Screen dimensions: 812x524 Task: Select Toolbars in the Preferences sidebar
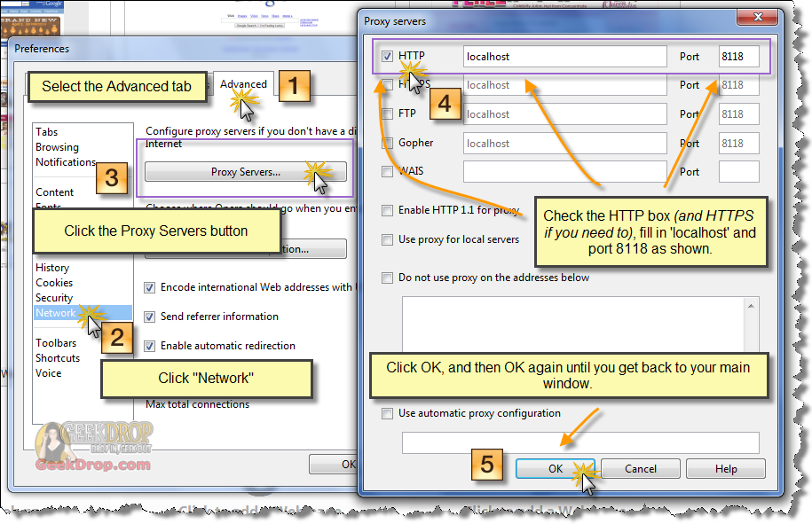coord(56,343)
